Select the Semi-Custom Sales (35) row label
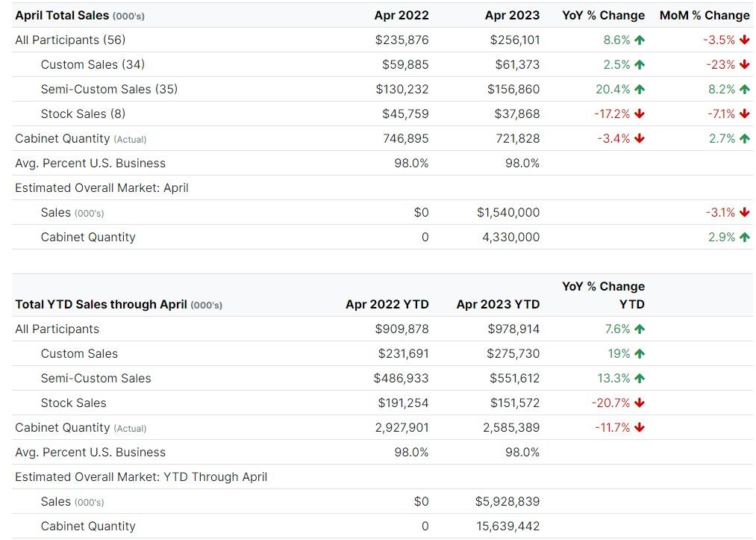This screenshot has width=756, height=540. 109,90
